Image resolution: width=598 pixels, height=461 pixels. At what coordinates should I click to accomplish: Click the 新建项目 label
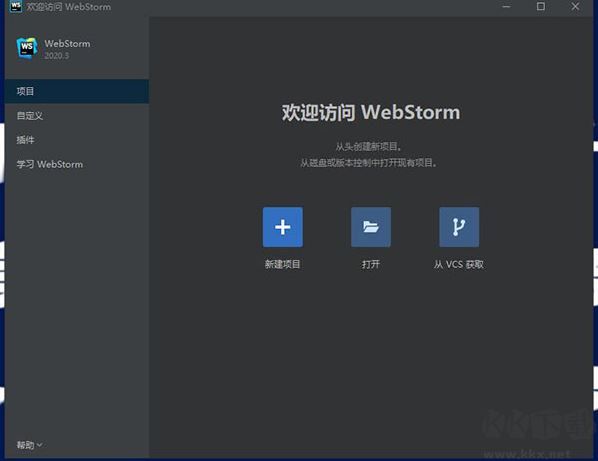pos(283,264)
